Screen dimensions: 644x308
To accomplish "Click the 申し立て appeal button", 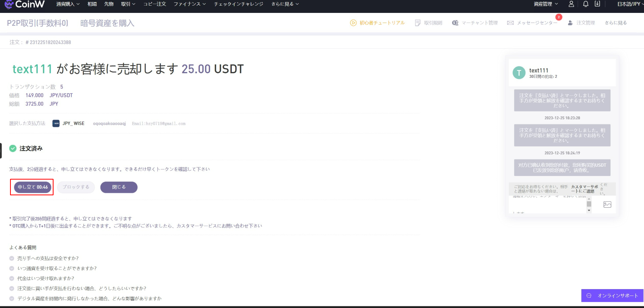I will click(33, 187).
